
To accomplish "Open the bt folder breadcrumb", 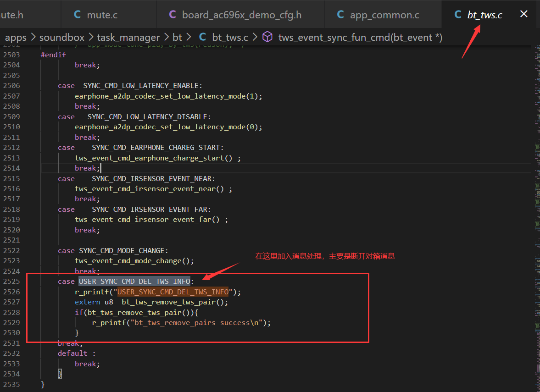I will pos(177,38).
